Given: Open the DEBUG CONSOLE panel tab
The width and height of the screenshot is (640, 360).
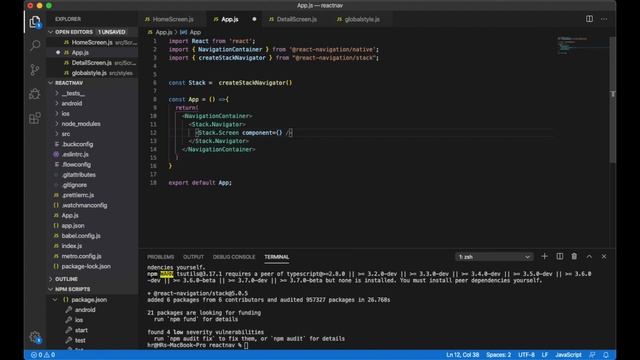Looking at the screenshot, I should click(234, 257).
